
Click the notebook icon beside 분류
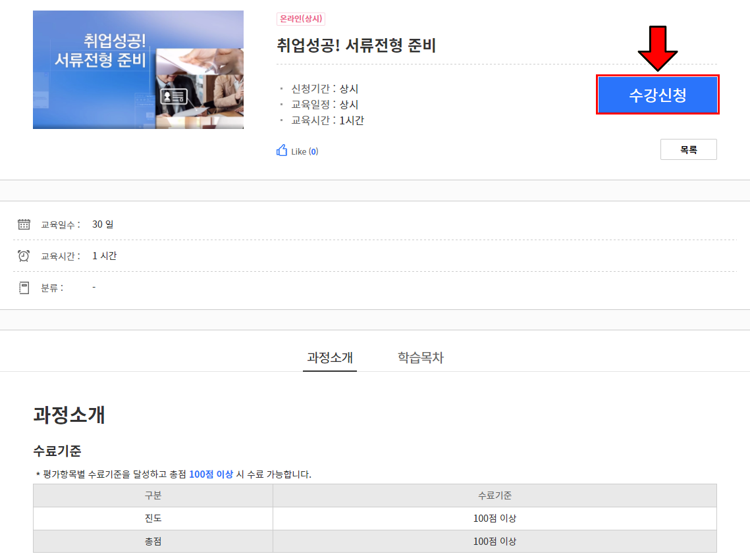click(24, 287)
